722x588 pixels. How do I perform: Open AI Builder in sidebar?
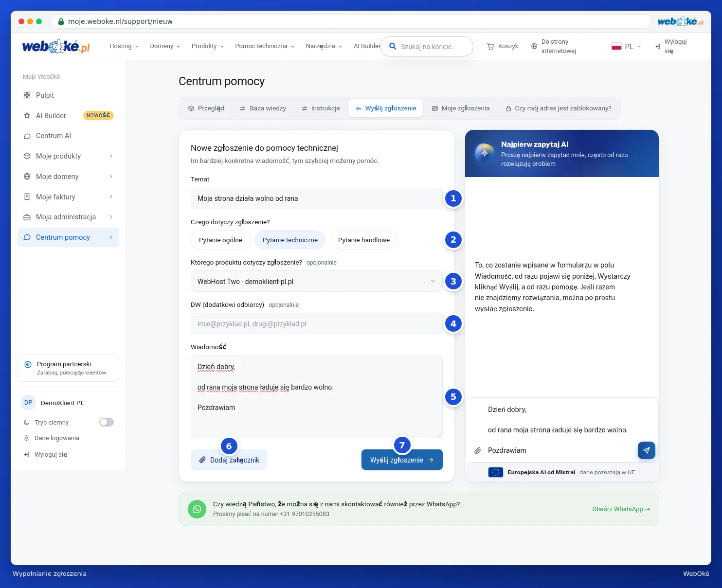tap(68, 116)
